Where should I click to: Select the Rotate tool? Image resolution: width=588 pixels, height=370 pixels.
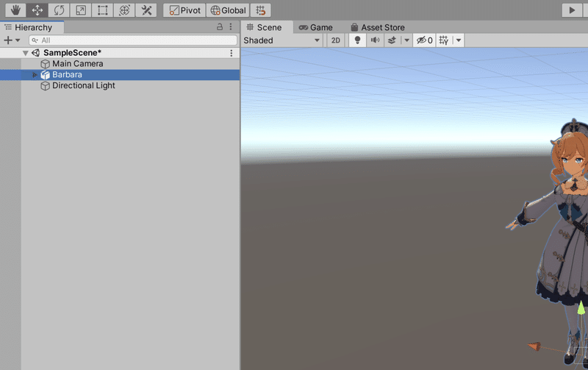[x=59, y=10]
